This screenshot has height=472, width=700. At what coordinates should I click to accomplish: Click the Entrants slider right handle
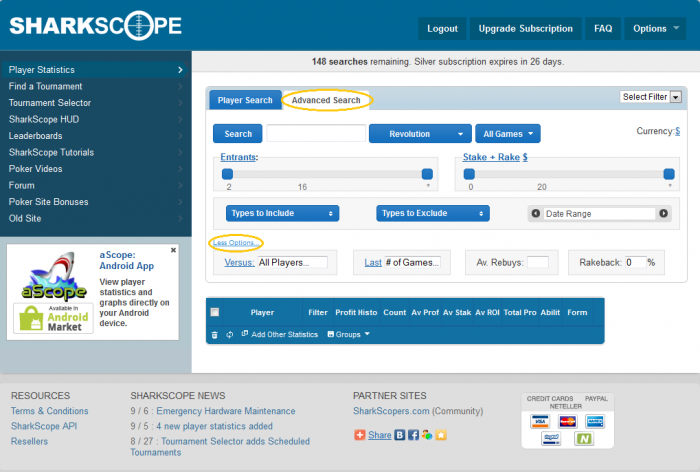tap(427, 174)
